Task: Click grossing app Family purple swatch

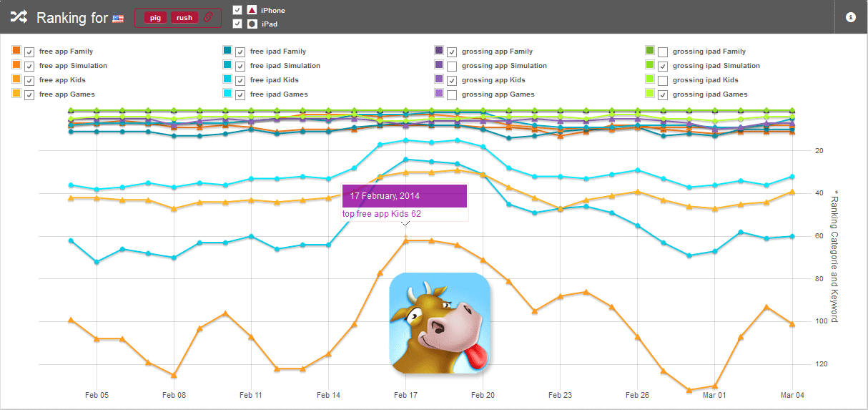Action: tap(439, 50)
